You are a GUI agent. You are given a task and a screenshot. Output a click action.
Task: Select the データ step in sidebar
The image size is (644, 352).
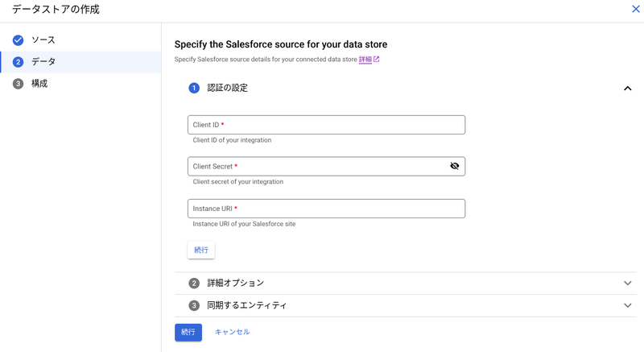click(x=80, y=62)
